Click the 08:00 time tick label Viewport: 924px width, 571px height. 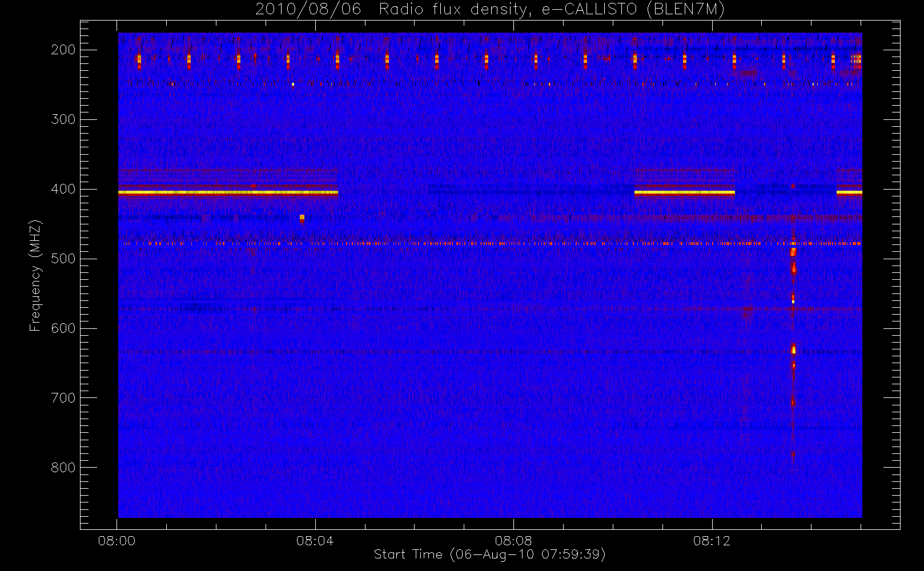pos(116,541)
